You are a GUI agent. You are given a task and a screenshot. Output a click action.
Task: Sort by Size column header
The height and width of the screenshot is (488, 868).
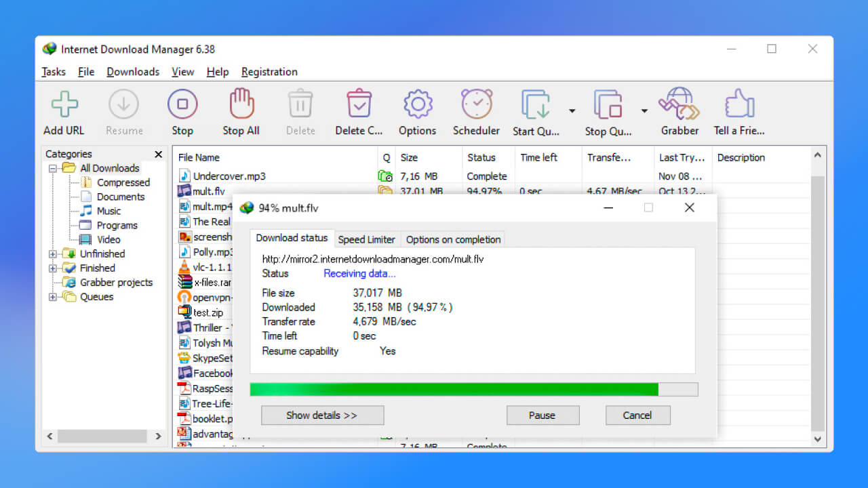429,157
